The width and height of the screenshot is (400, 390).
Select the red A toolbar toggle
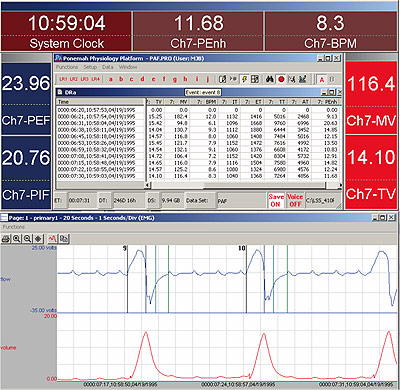pyautogui.click(x=322, y=80)
